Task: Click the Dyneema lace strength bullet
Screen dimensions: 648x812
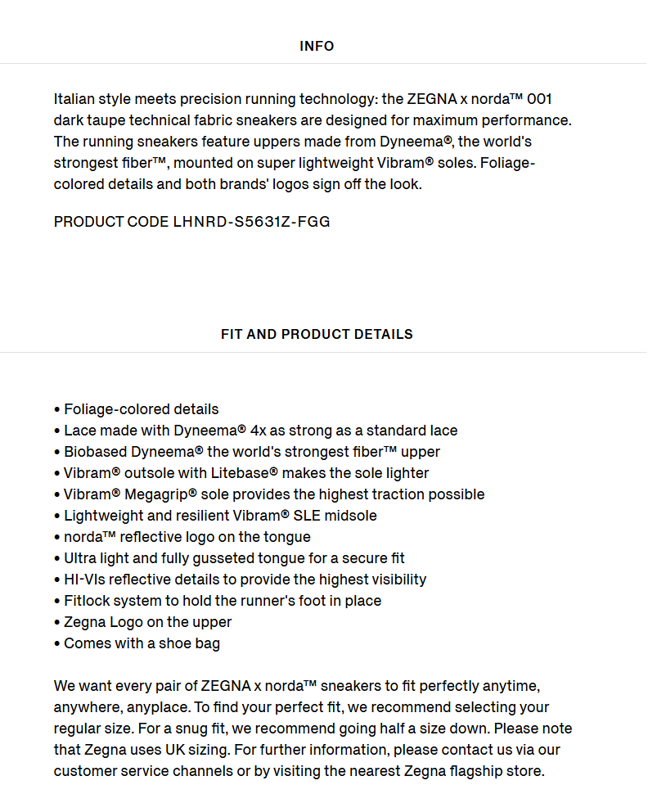Action: tap(255, 431)
